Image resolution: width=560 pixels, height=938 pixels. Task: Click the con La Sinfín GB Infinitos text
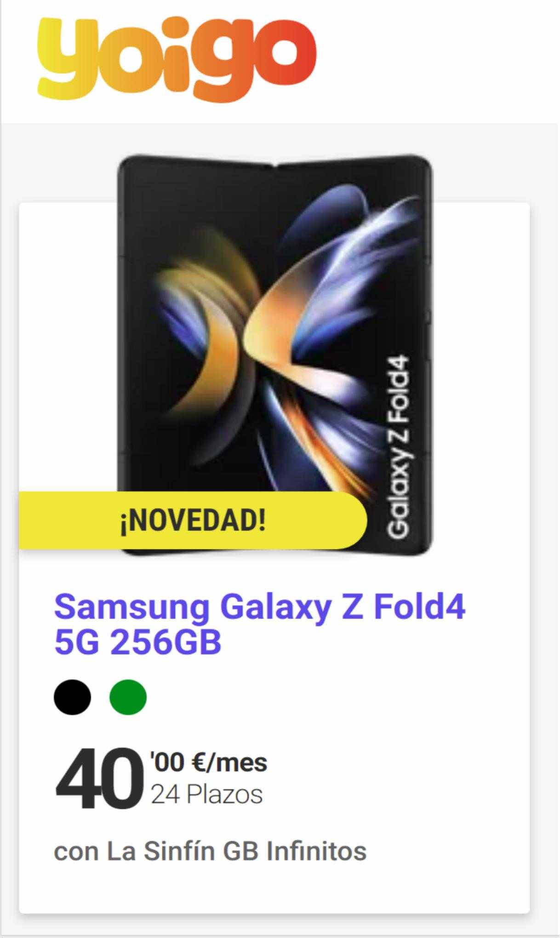pos(210,851)
